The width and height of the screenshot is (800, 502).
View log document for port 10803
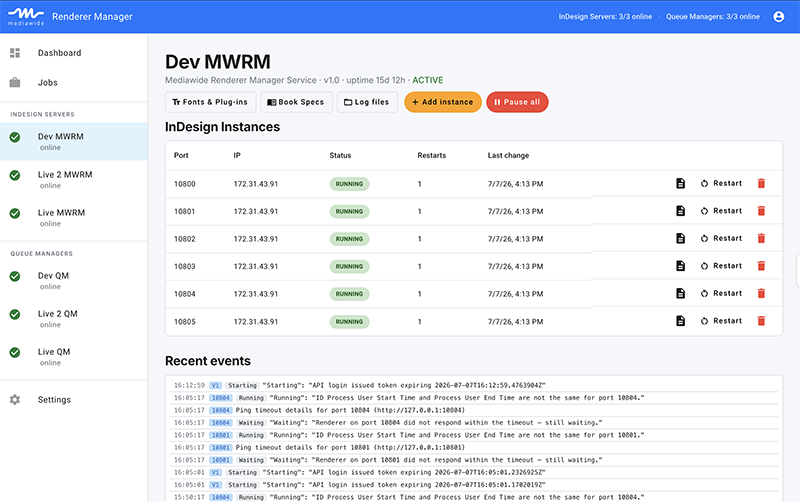681,266
